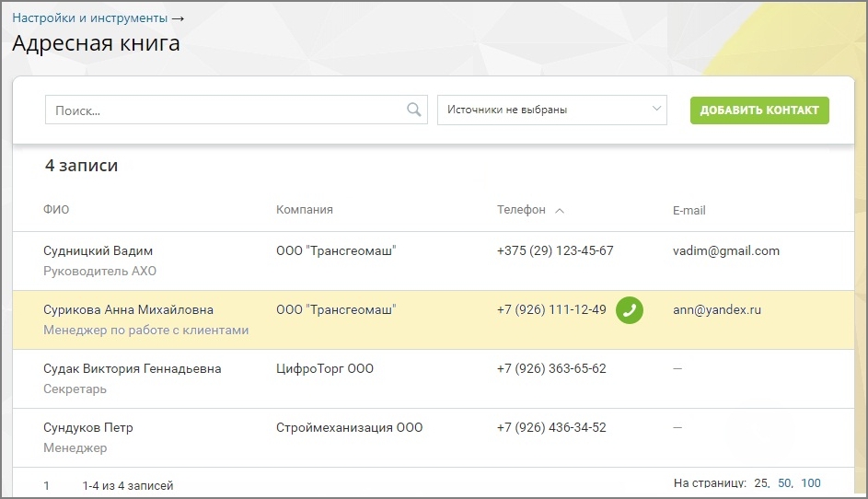Select contact Судницкий Вадим
The width and height of the screenshot is (868, 499).
pos(98,251)
